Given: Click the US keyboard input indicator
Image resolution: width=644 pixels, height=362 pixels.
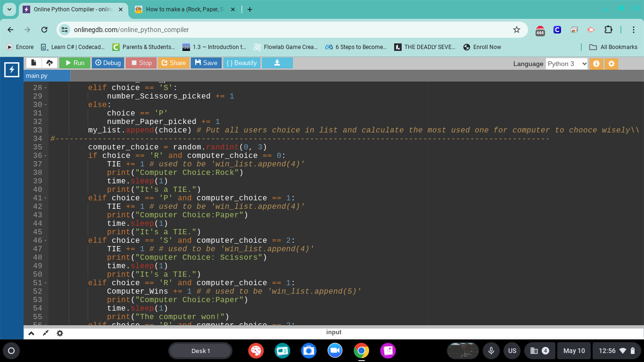Looking at the screenshot, I should pyautogui.click(x=512, y=351).
